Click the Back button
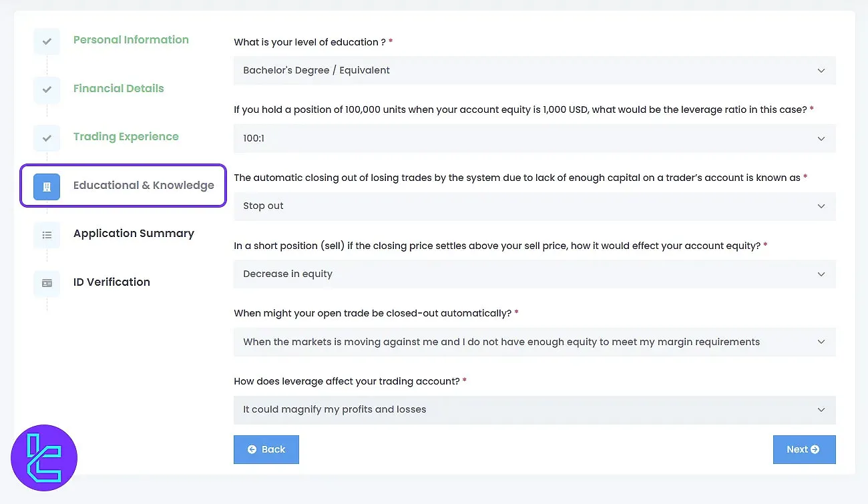Image resolution: width=868 pixels, height=504 pixels. click(266, 449)
